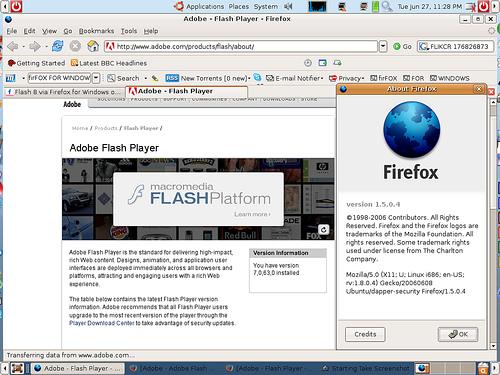Switch to Starting Take Screenshot taskbar entry
The height and width of the screenshot is (375, 500).
coord(366,368)
